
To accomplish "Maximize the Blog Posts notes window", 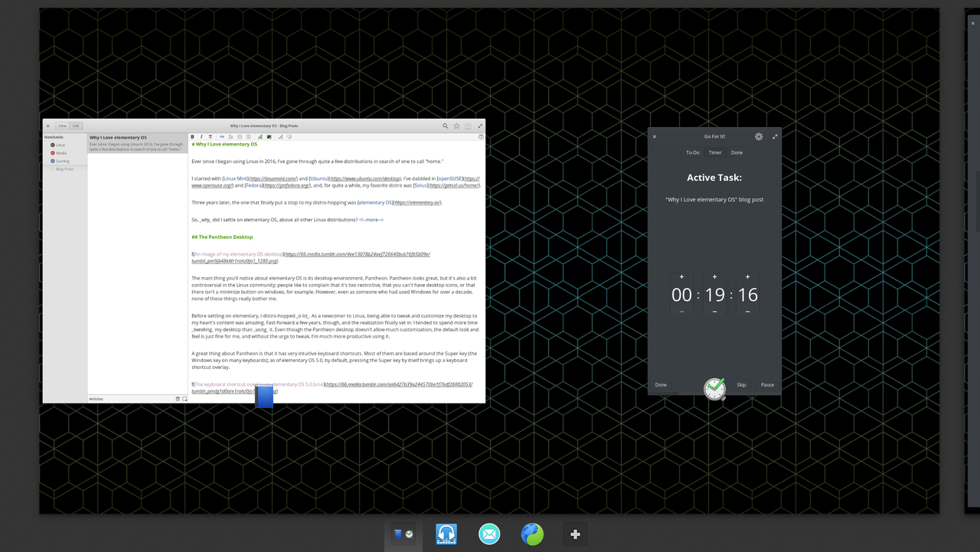I will (x=480, y=126).
